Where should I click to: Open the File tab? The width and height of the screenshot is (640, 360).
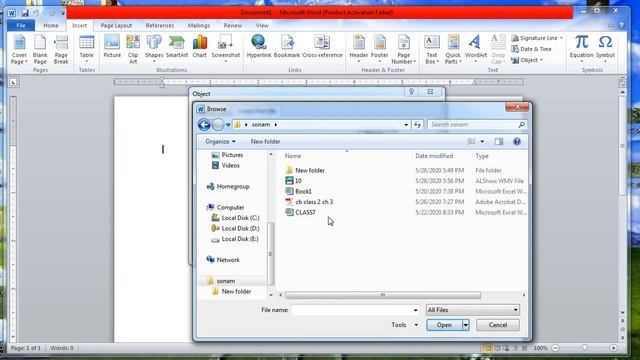click(21, 25)
